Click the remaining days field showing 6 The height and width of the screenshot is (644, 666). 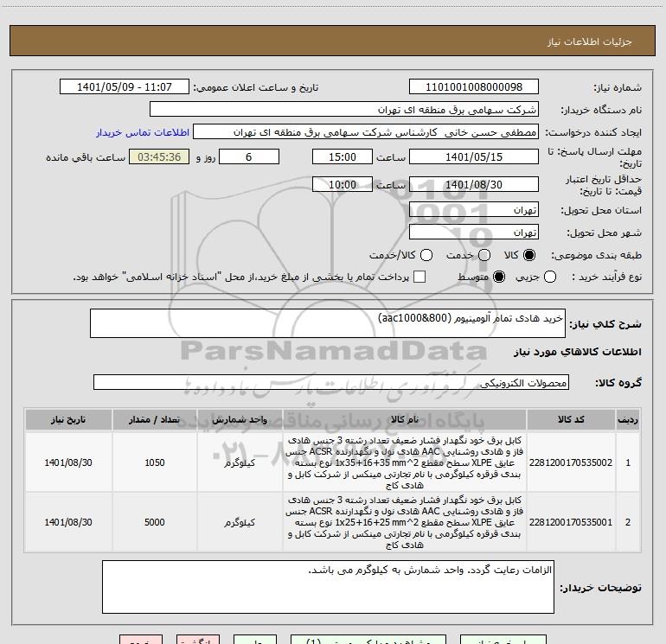(249, 156)
